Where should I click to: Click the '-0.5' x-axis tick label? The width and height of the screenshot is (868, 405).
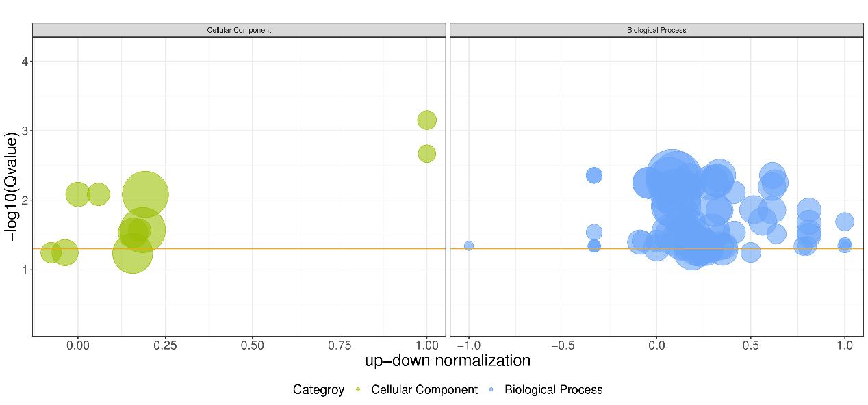562,345
